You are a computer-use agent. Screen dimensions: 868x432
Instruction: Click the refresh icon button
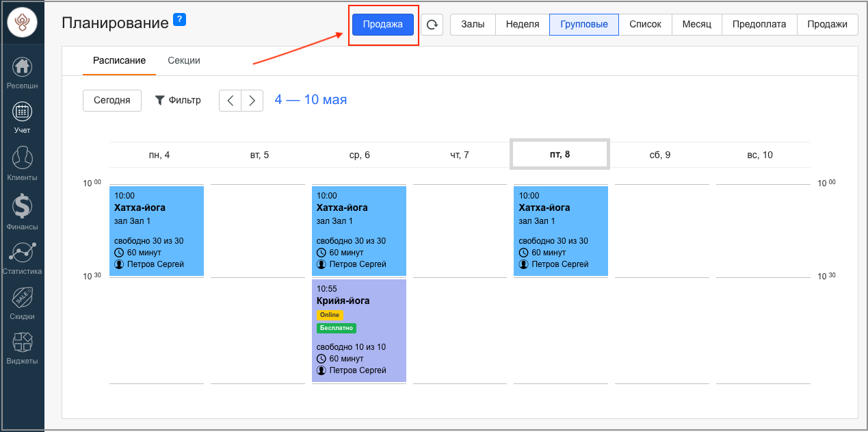pos(432,25)
